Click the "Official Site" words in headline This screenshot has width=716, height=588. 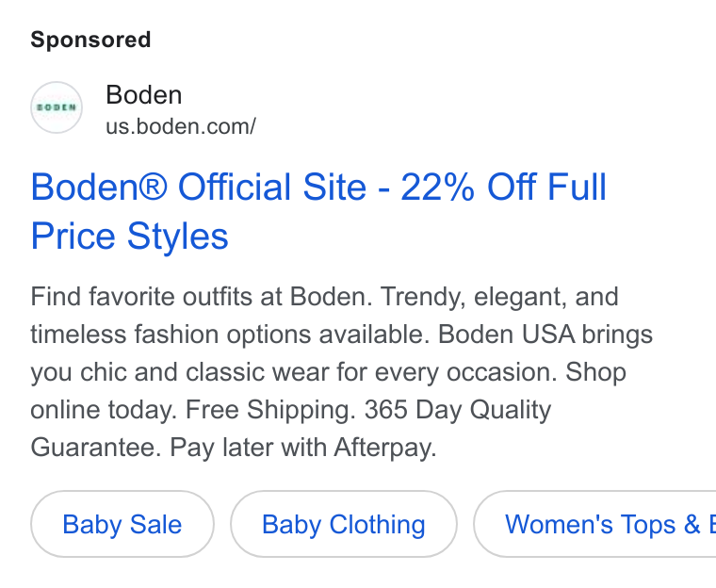click(272, 187)
